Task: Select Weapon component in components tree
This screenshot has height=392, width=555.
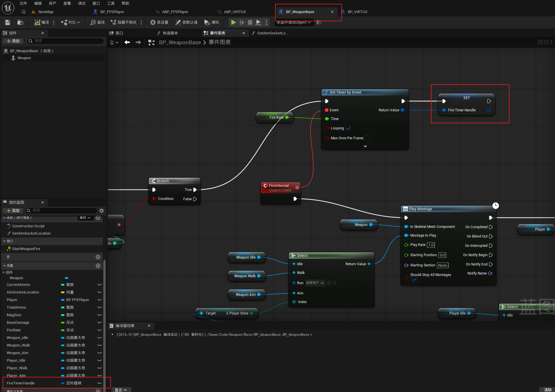Action: (x=24, y=58)
